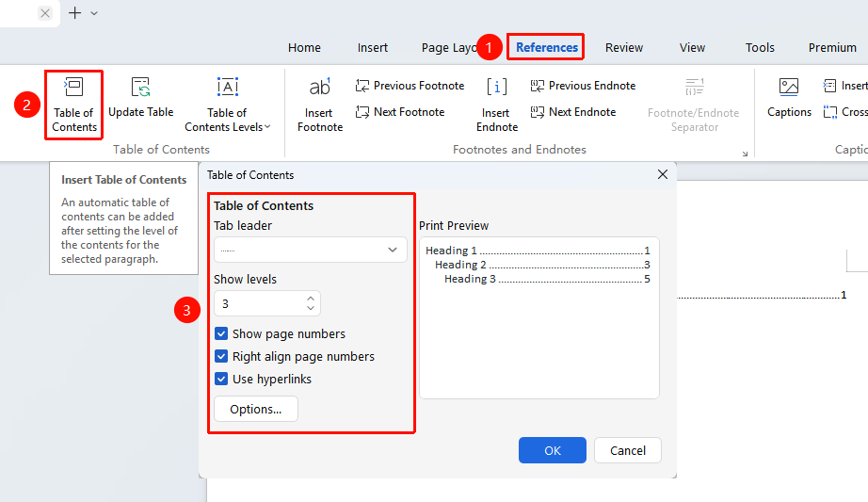Decrease Show levels with down arrow
The width and height of the screenshot is (868, 502).
click(x=311, y=308)
